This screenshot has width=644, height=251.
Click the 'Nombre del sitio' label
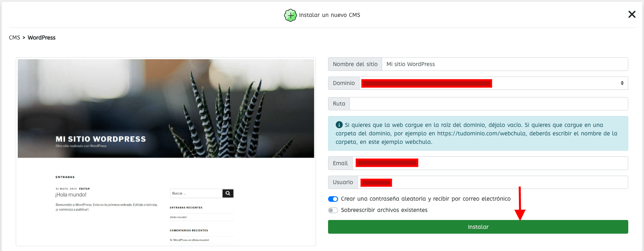tap(355, 64)
